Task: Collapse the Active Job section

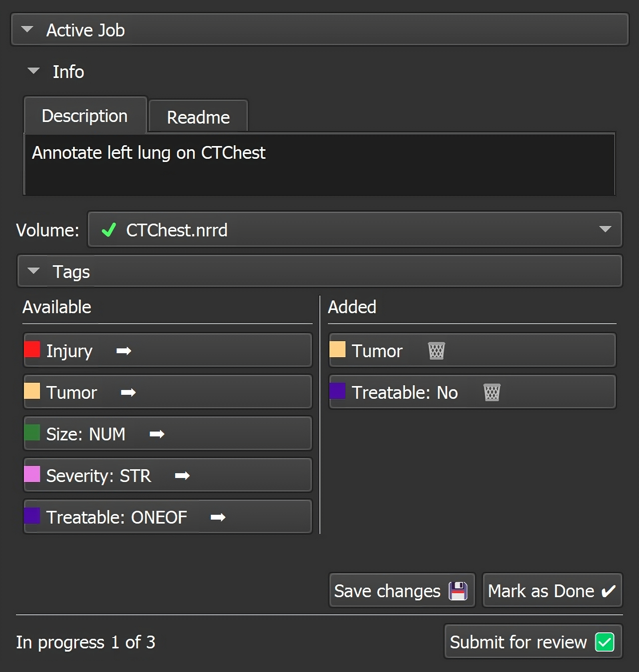Action: coord(27,30)
